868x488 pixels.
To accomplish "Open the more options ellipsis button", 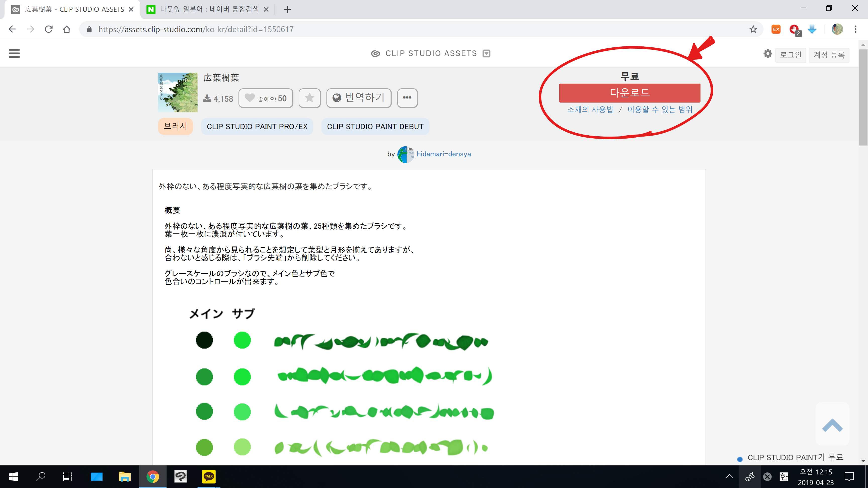I will tap(407, 98).
